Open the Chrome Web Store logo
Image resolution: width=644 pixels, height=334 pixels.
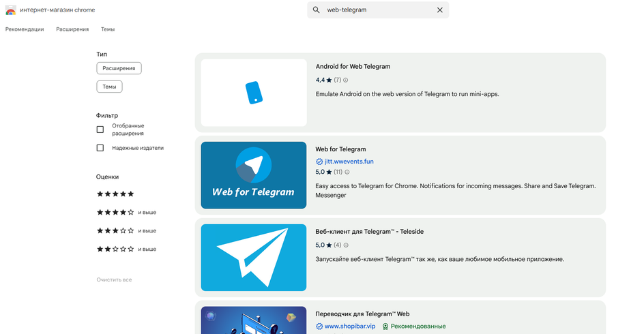(11, 10)
